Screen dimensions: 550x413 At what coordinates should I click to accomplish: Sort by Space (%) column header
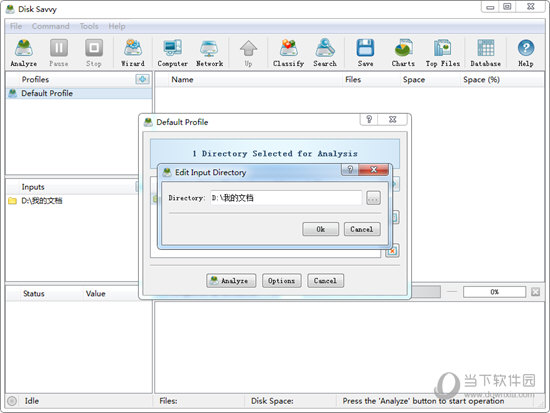pos(481,80)
